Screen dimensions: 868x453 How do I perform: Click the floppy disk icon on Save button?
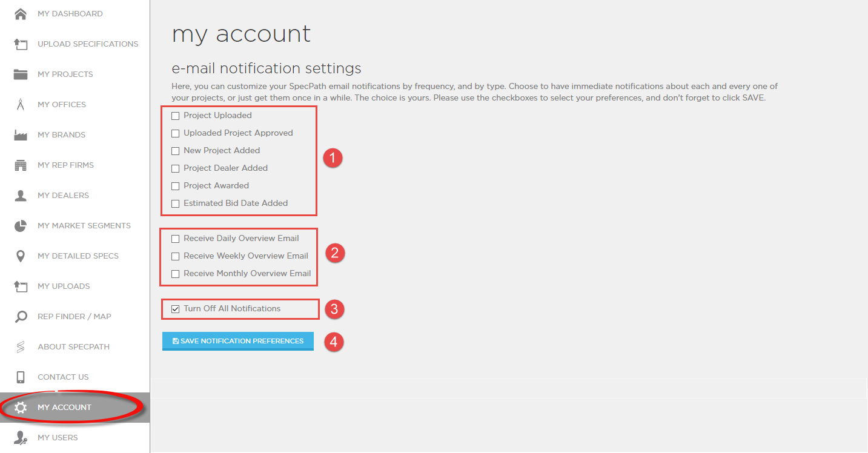click(176, 341)
